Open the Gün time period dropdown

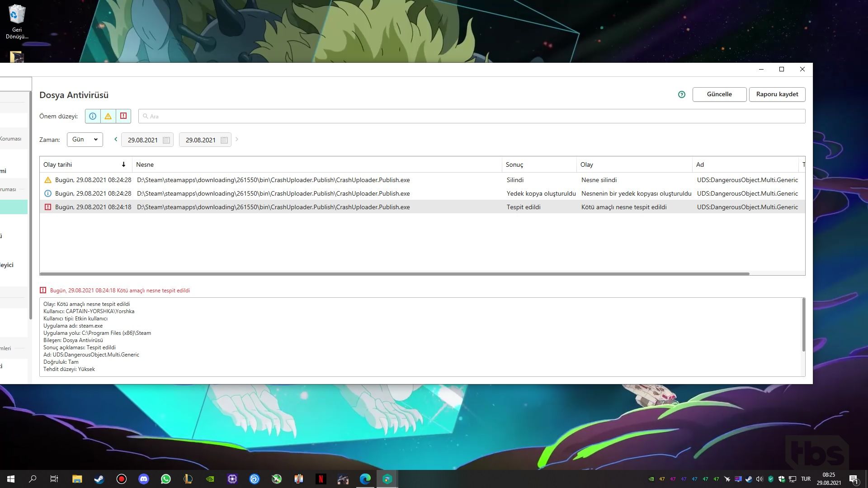(x=85, y=140)
